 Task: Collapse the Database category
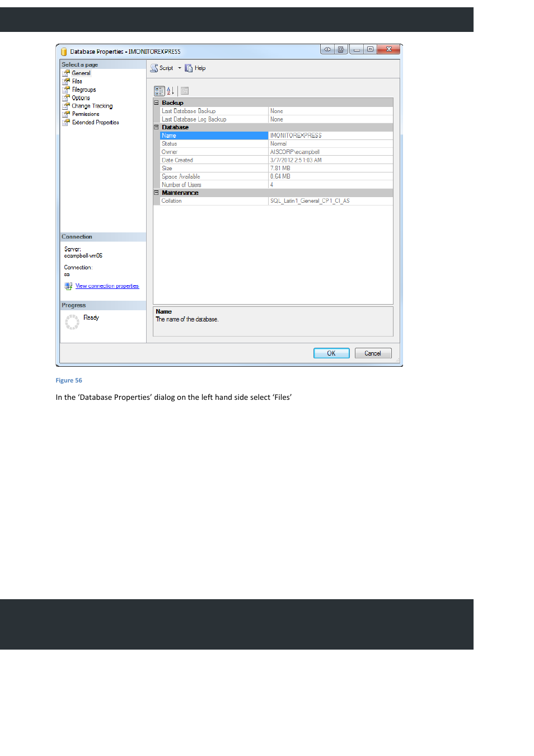[157, 127]
